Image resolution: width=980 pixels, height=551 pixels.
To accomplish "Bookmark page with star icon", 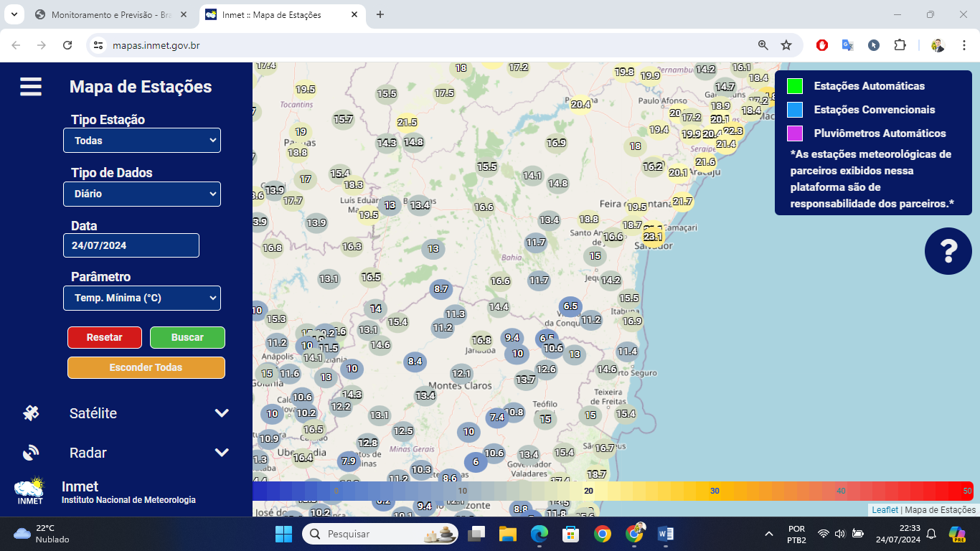I will [x=786, y=45].
